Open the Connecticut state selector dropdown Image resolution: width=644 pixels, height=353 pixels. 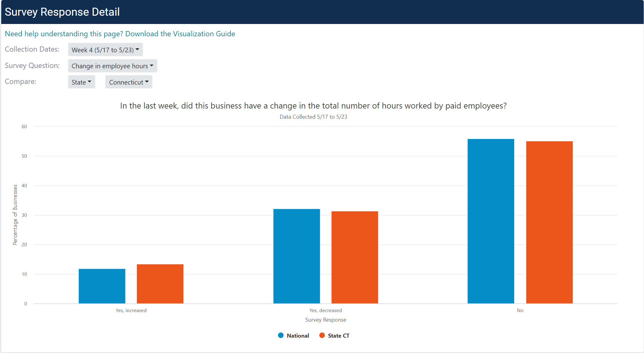click(129, 82)
